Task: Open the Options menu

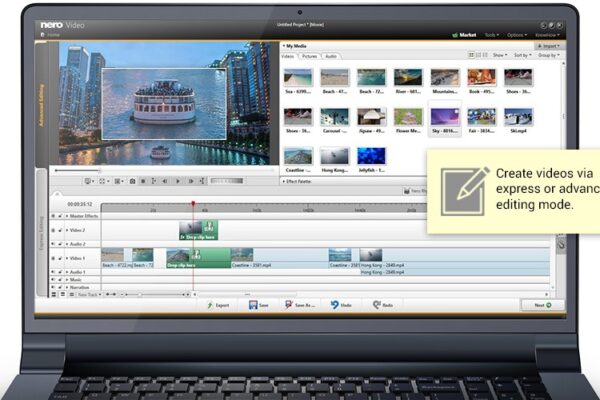Action: pos(517,35)
